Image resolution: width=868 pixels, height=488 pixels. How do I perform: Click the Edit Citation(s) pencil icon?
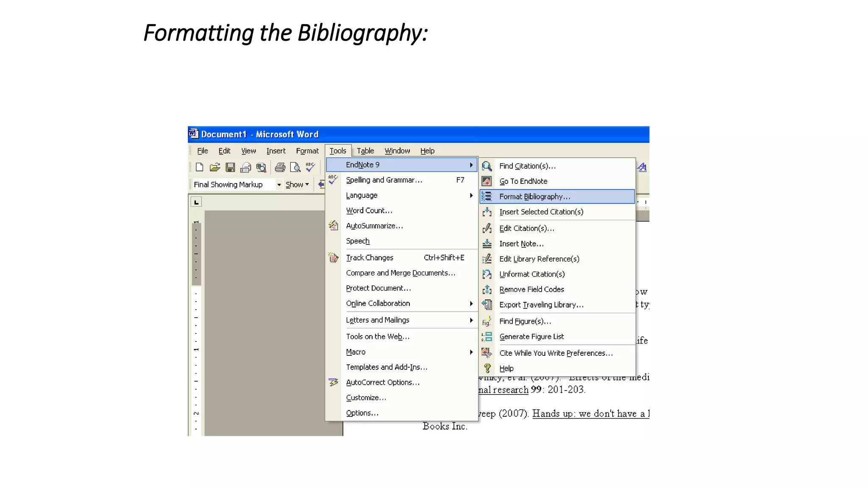[x=487, y=228]
